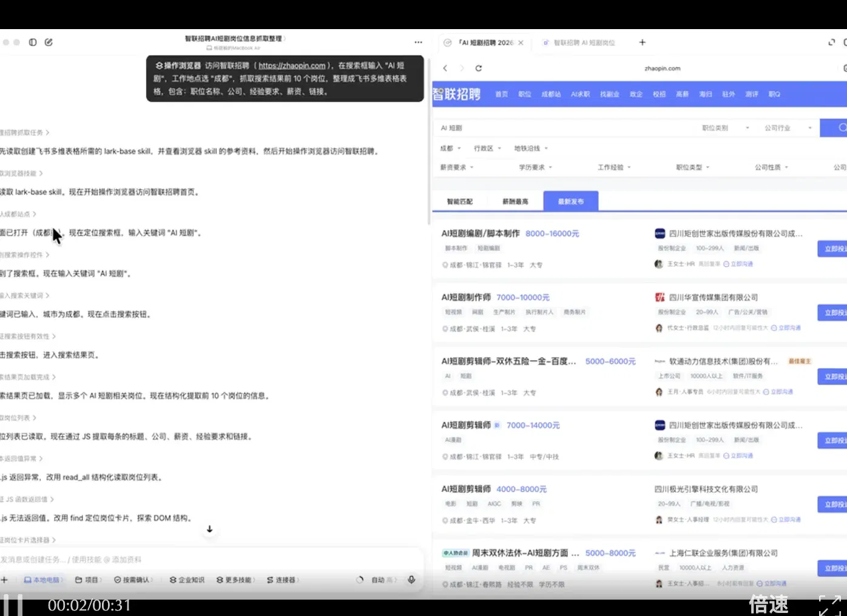Switch to 智能匹配 sort tab
Screen dimensions: 847x616
[460, 201]
